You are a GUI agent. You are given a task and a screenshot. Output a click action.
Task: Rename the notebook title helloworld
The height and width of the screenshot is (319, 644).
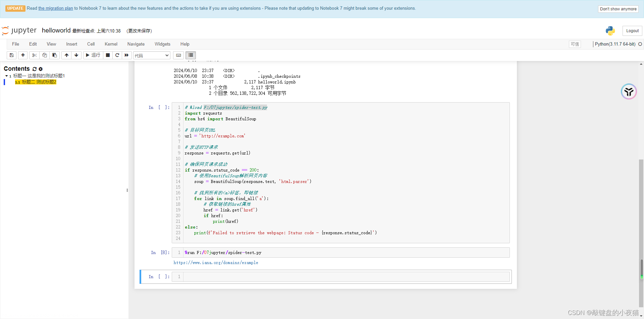click(x=56, y=30)
